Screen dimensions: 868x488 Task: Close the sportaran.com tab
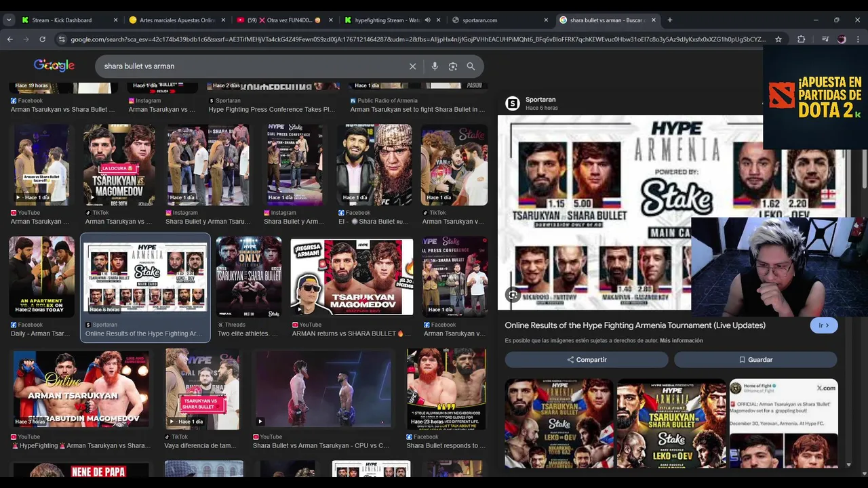point(546,20)
